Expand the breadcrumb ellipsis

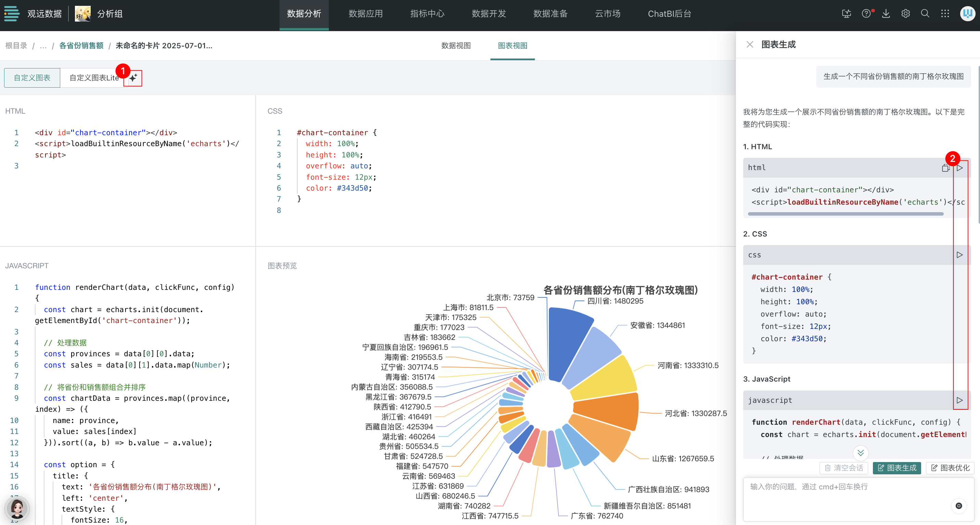(43, 46)
